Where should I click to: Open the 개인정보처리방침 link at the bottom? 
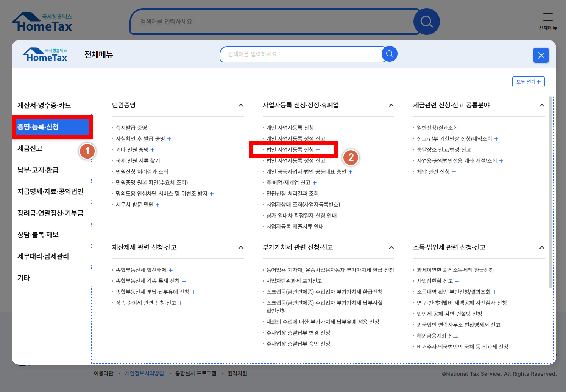144,373
